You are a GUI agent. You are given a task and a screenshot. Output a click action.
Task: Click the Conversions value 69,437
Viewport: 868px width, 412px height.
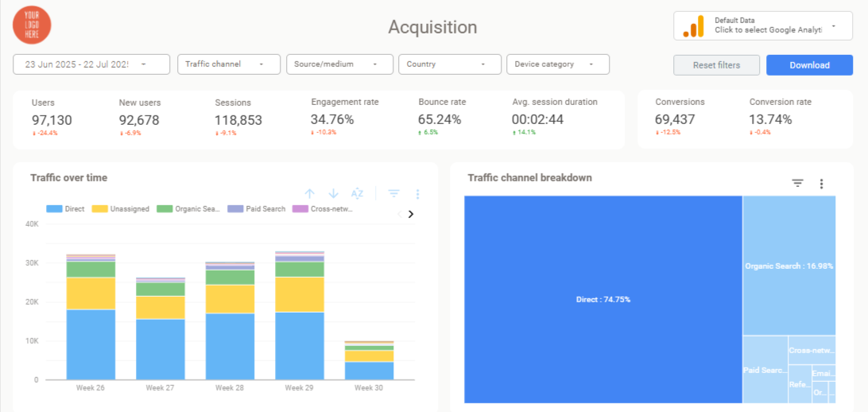pyautogui.click(x=676, y=119)
